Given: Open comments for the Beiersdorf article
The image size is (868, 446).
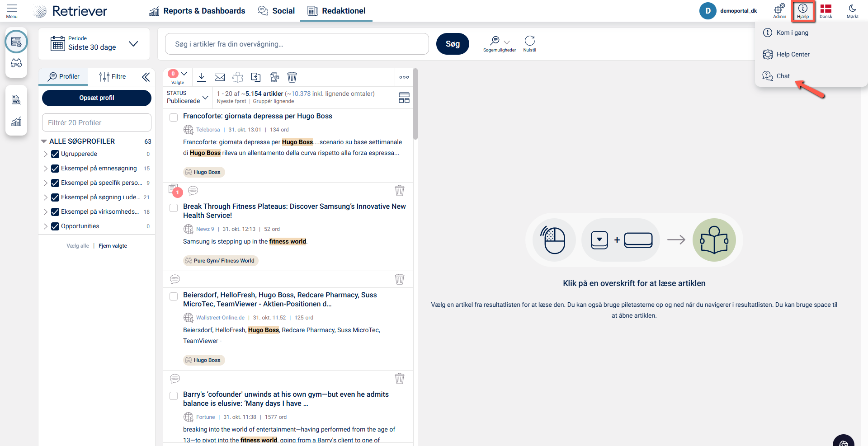Looking at the screenshot, I should (x=175, y=378).
